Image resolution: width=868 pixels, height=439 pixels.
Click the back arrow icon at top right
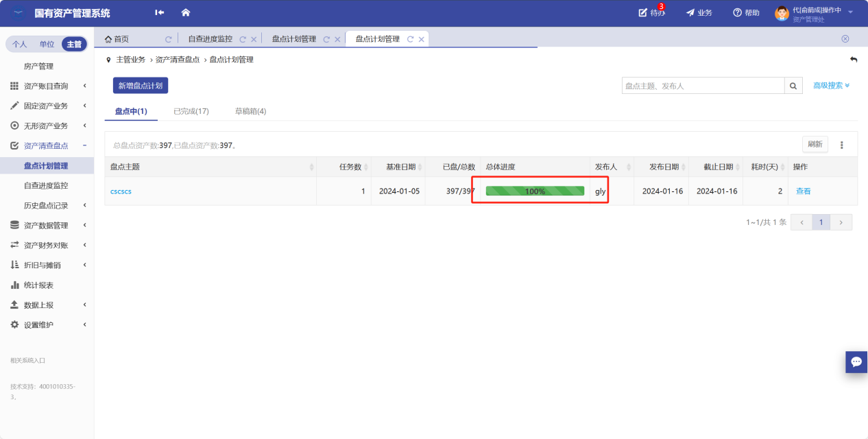pos(853,60)
